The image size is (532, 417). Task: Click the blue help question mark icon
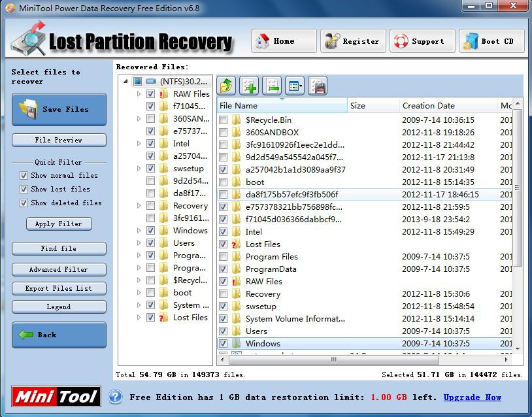point(116,397)
